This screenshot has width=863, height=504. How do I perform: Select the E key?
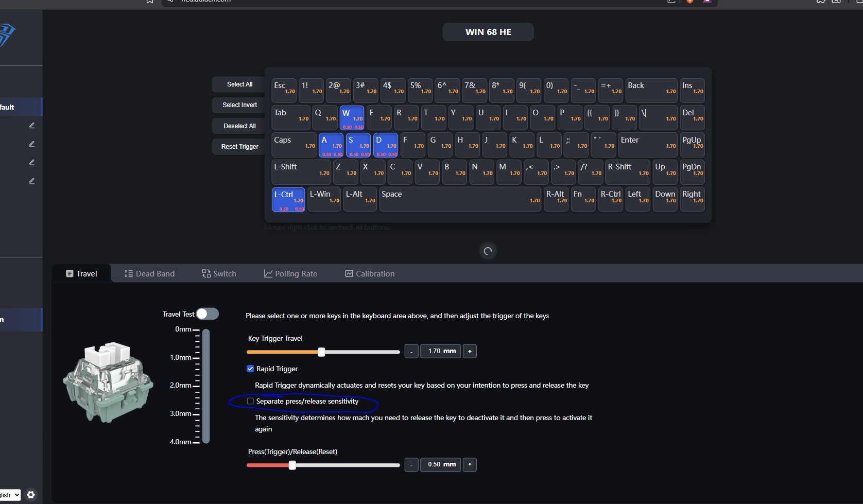(379, 118)
